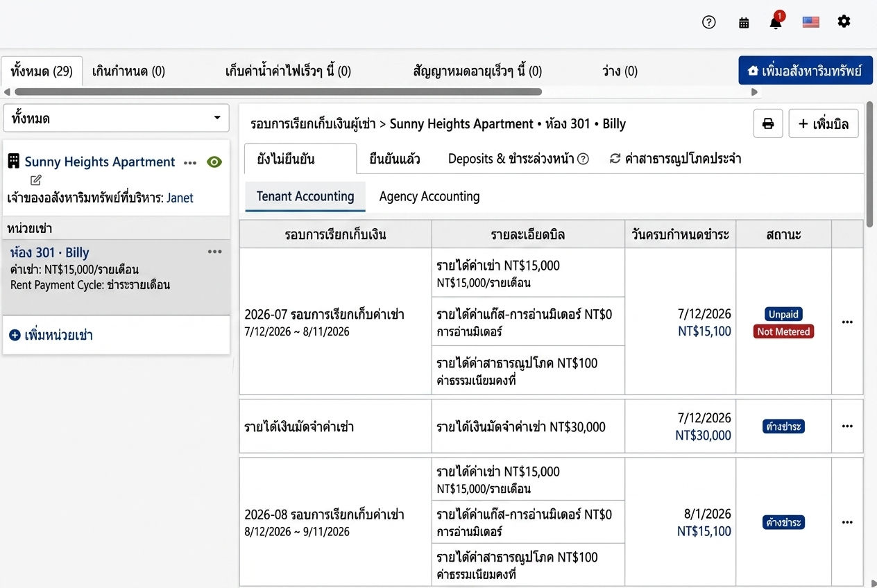Click the owner Janet link
Image resolution: width=877 pixels, height=588 pixels.
[x=180, y=198]
